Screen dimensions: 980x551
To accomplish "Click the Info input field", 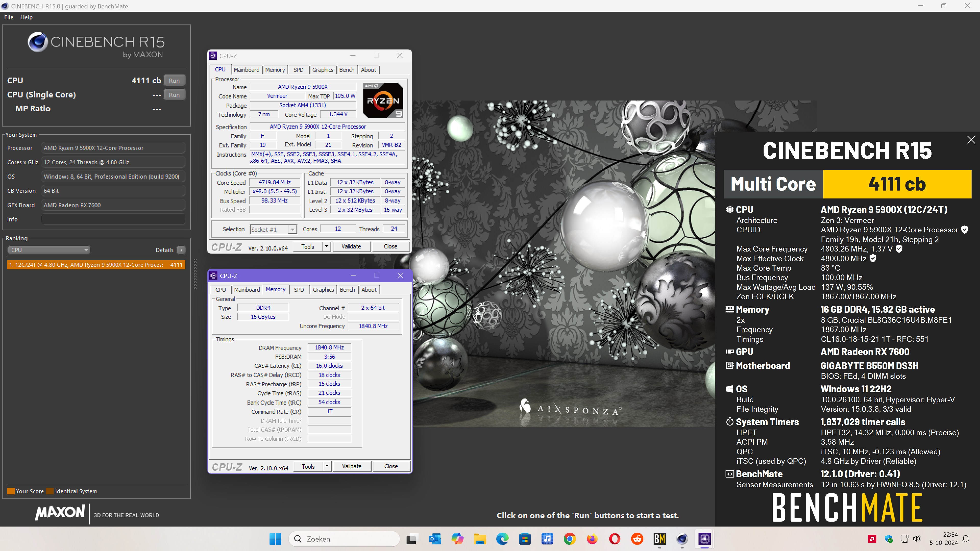I will point(113,219).
